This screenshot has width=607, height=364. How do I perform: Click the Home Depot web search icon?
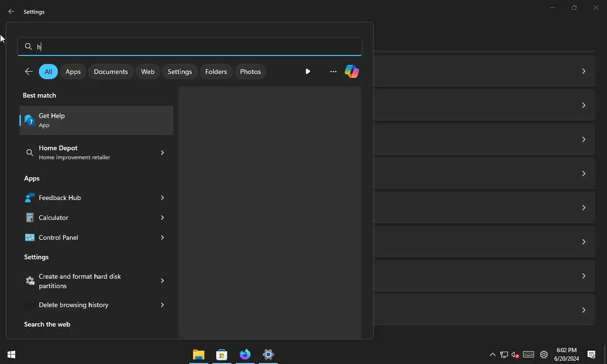(x=29, y=153)
